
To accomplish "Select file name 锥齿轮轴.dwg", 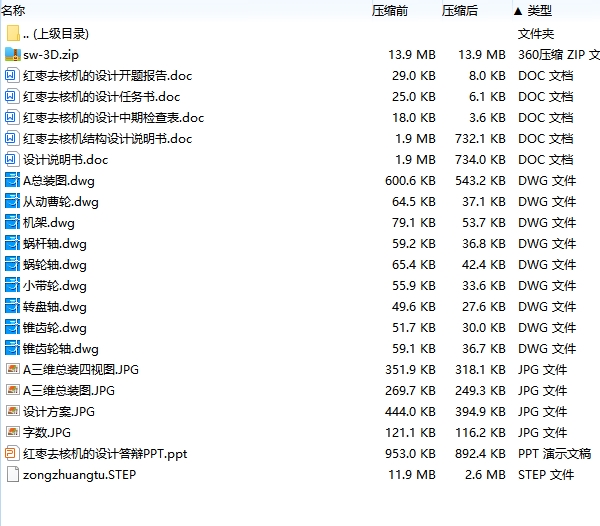I will [x=61, y=349].
